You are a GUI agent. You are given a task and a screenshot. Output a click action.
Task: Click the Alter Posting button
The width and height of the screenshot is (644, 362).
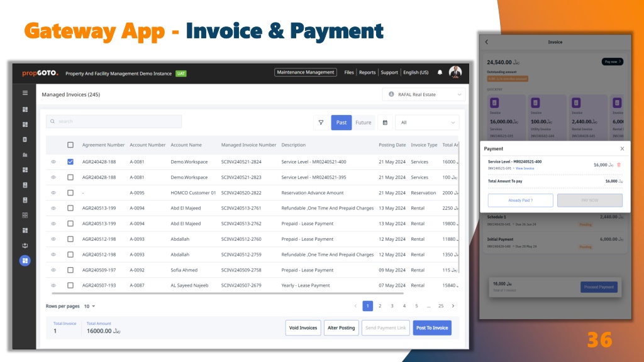(x=341, y=327)
